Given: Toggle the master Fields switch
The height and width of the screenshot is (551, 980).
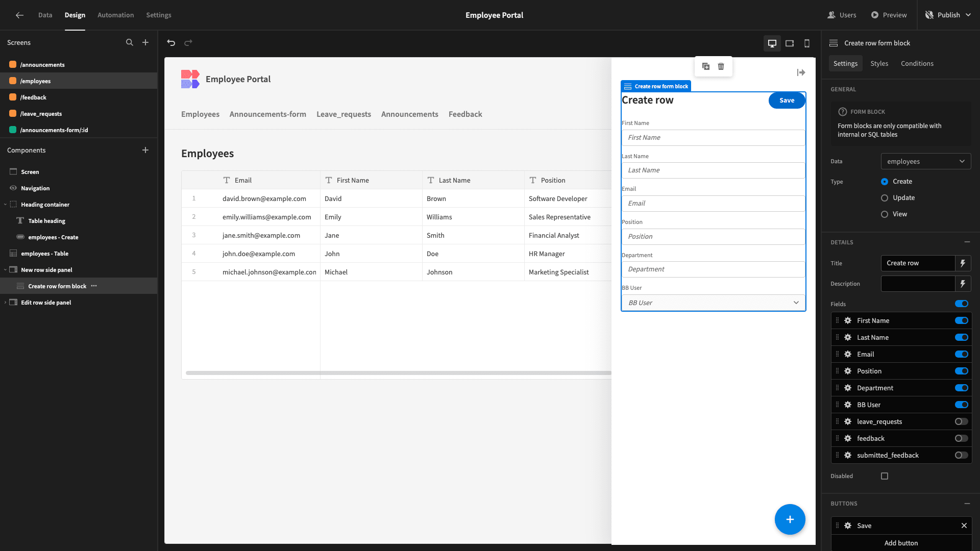Looking at the screenshot, I should (x=962, y=304).
